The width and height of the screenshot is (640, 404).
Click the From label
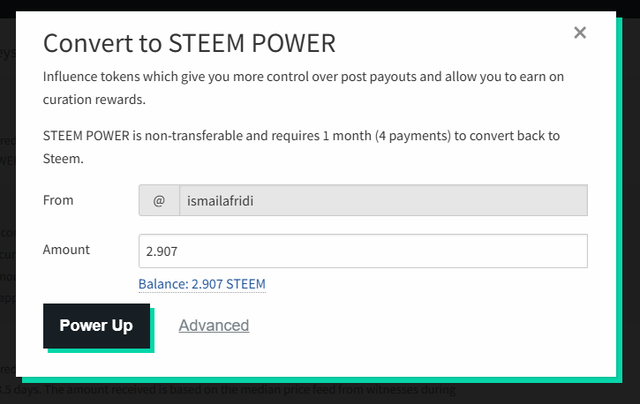click(58, 200)
